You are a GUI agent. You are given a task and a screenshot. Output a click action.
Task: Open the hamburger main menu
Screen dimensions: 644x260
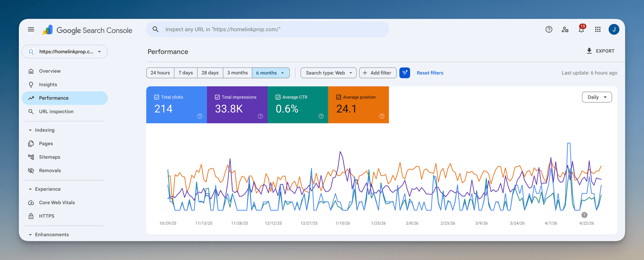pos(31,30)
